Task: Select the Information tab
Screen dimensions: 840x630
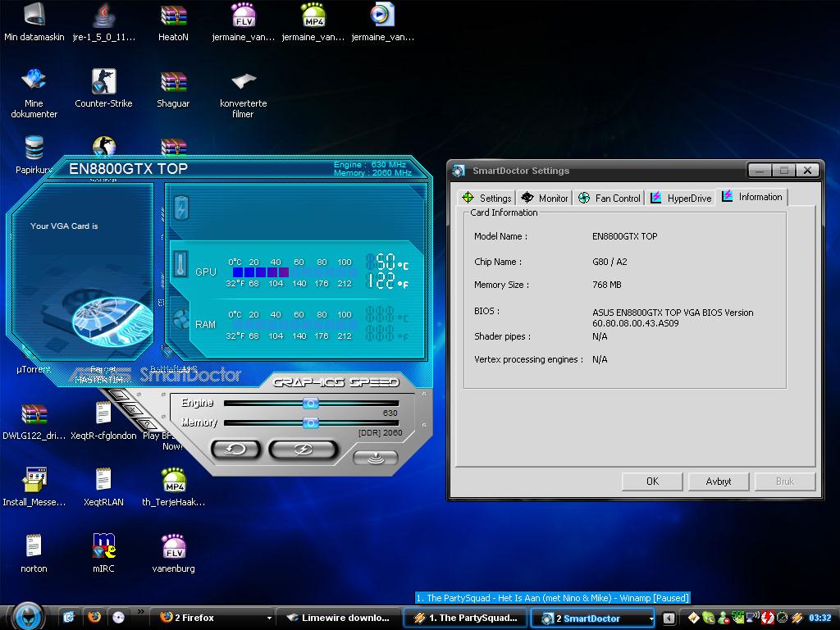Action: tap(751, 197)
